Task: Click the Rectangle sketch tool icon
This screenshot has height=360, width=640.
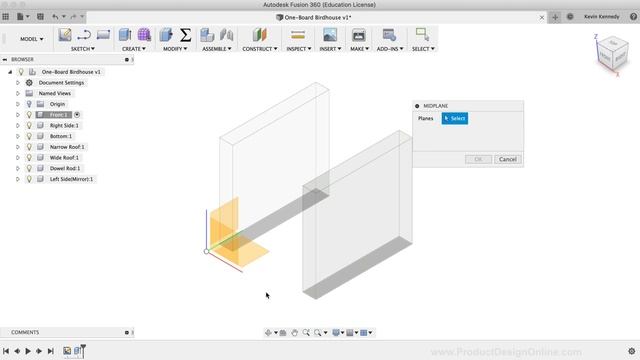Action: tap(103, 35)
